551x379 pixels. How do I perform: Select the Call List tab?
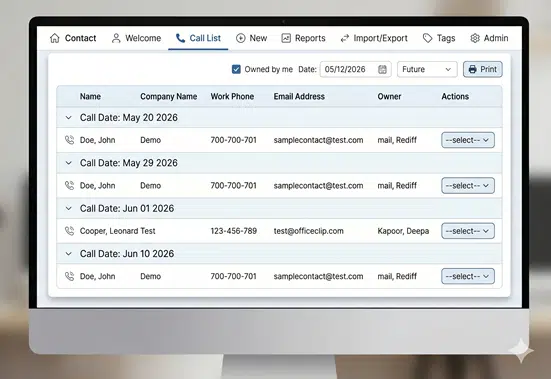coord(198,38)
